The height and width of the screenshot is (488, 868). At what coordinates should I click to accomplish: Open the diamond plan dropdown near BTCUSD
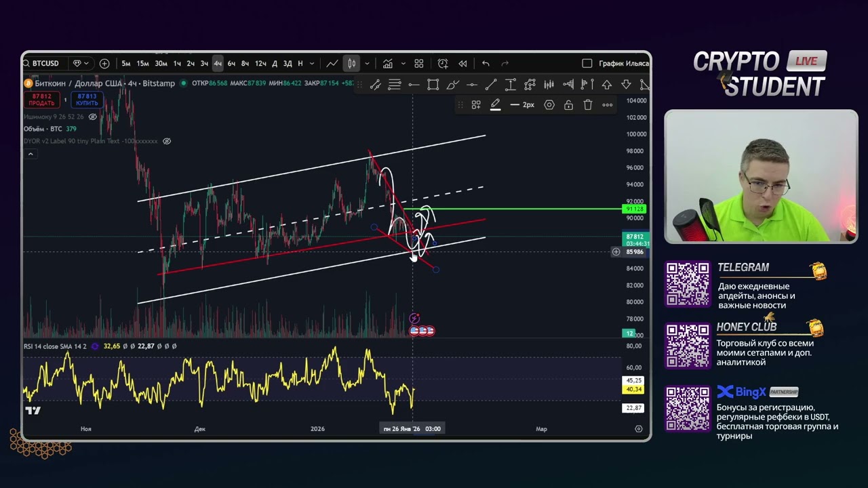pyautogui.click(x=81, y=63)
